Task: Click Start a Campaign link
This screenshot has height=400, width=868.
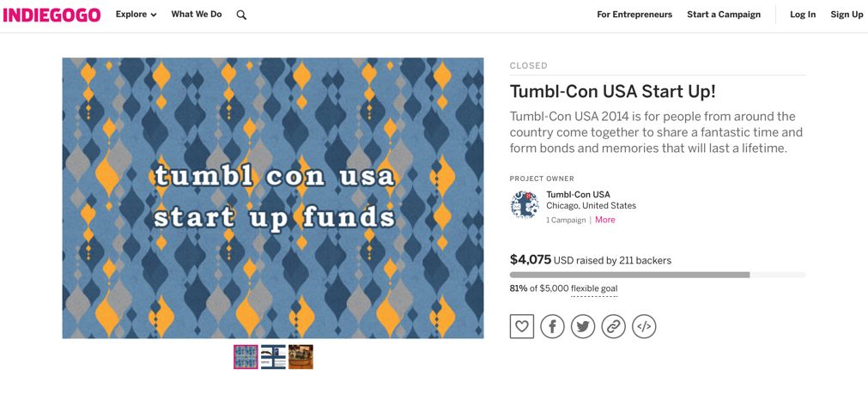Action: 724,15
